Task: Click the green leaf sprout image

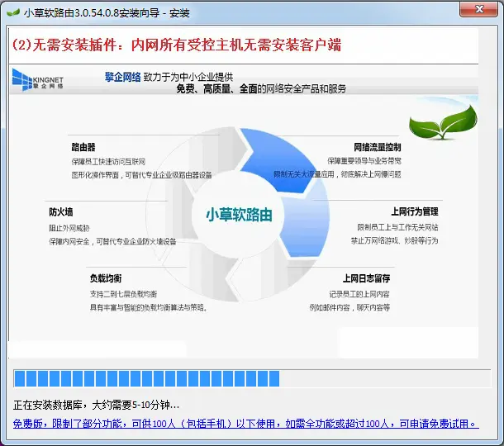Action: 443,122
